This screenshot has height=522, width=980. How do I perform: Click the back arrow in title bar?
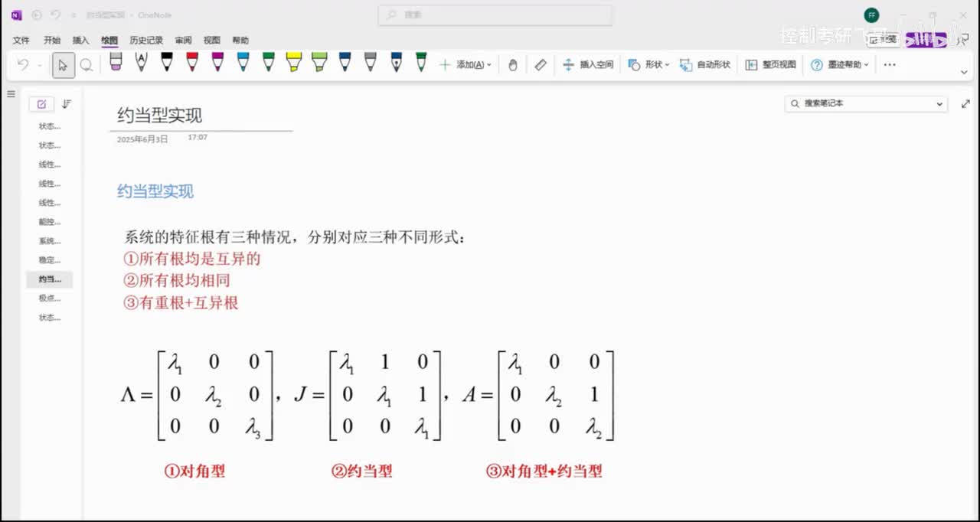(38, 15)
